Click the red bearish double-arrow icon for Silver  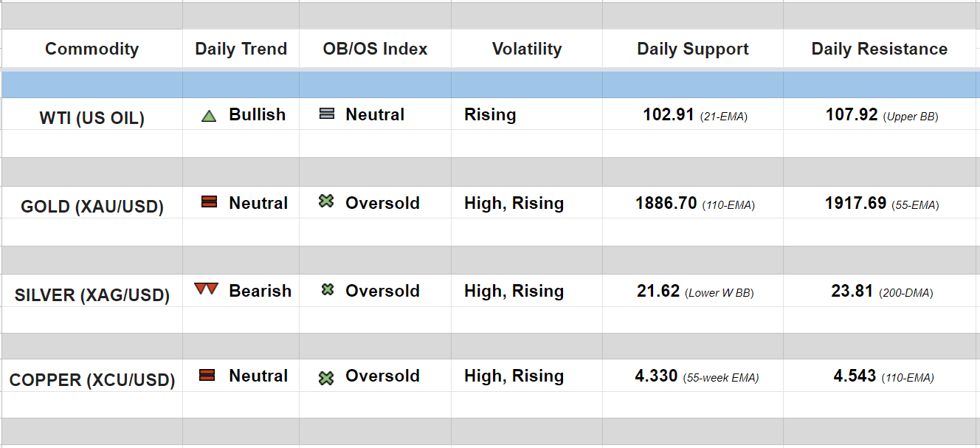point(207,289)
